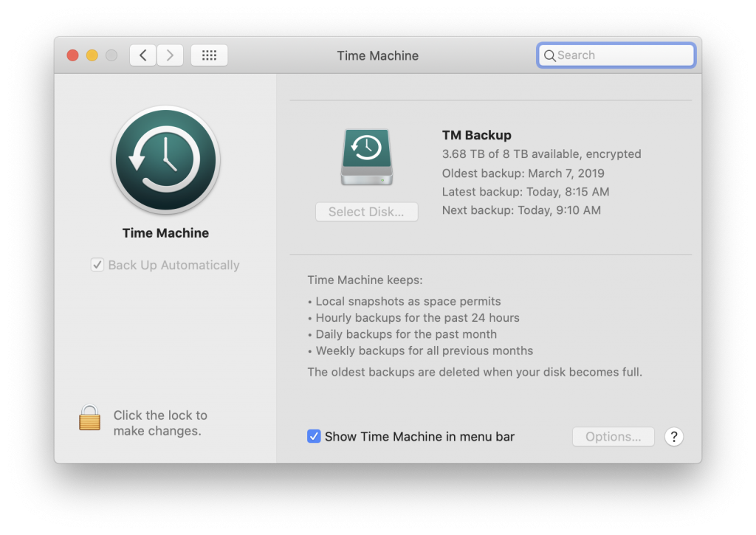Click the forward navigation arrow
Viewport: 756px width, 535px height.
(x=169, y=55)
